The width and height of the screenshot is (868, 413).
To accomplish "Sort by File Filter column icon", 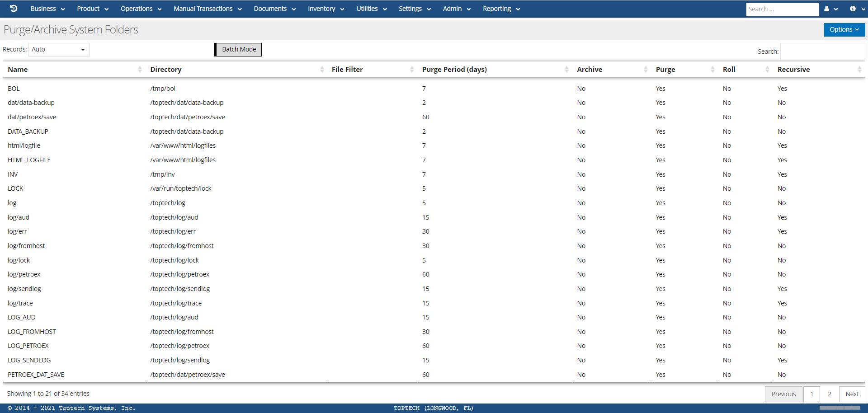I will 412,70.
